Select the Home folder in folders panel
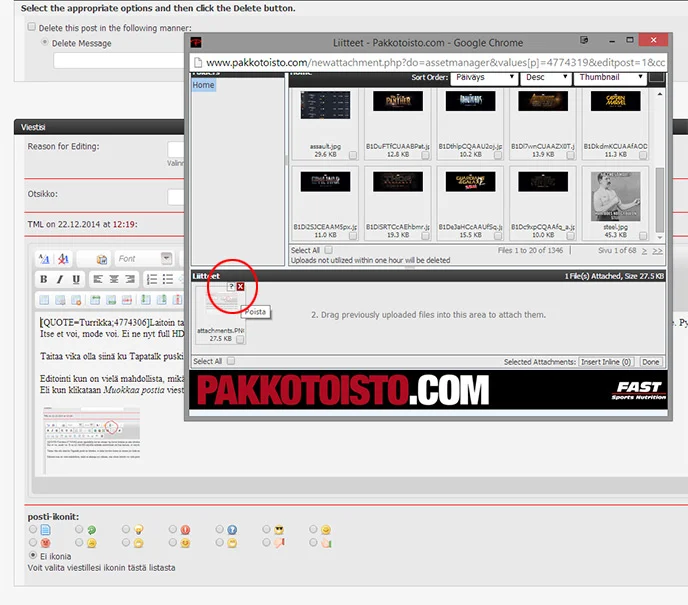688x605 pixels. point(204,86)
